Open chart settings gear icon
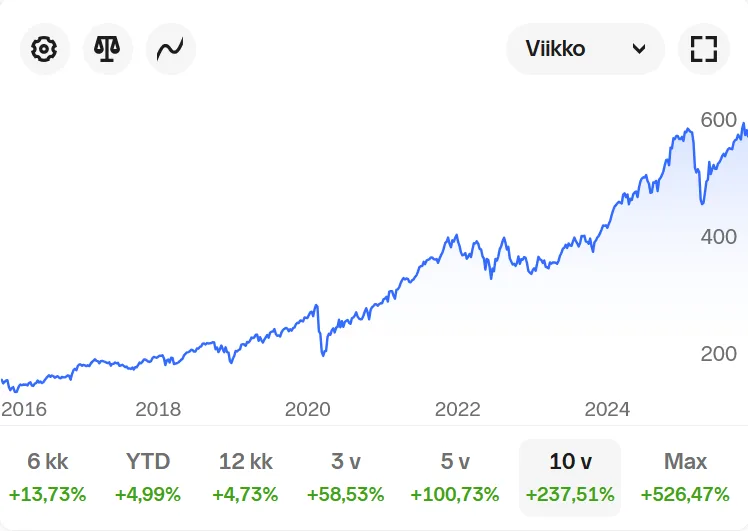748x531 pixels. 45,49
